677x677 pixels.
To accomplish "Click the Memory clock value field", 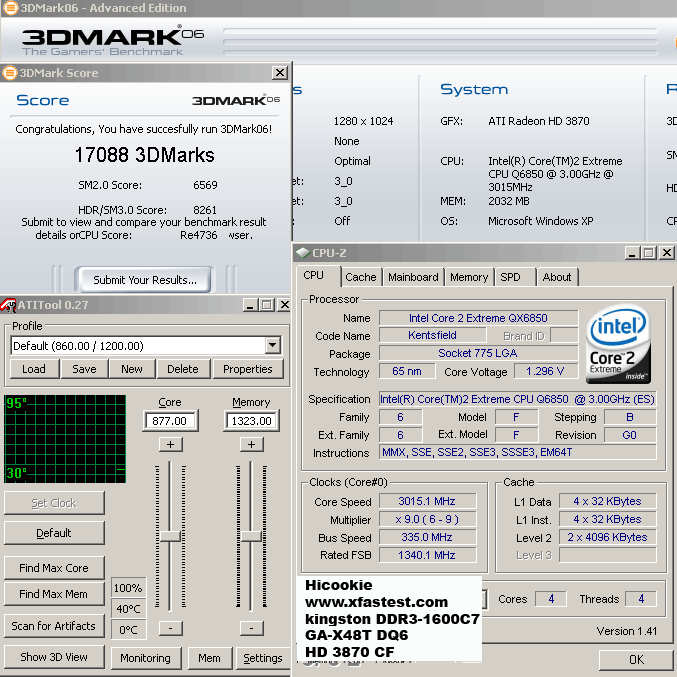I will coord(252,421).
